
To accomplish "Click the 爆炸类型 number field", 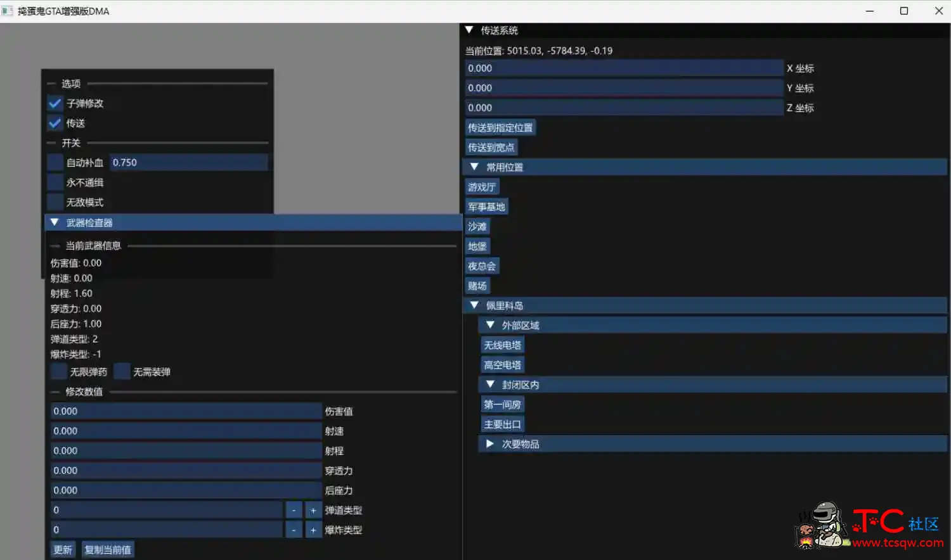I will pyautogui.click(x=167, y=530).
